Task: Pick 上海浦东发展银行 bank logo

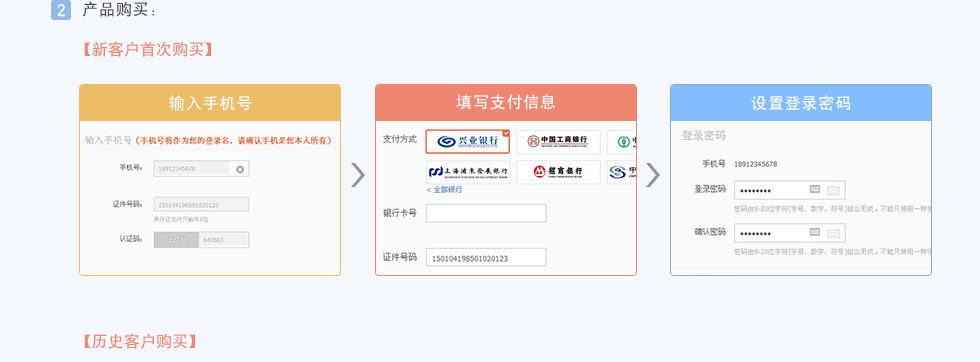Action: (x=468, y=172)
